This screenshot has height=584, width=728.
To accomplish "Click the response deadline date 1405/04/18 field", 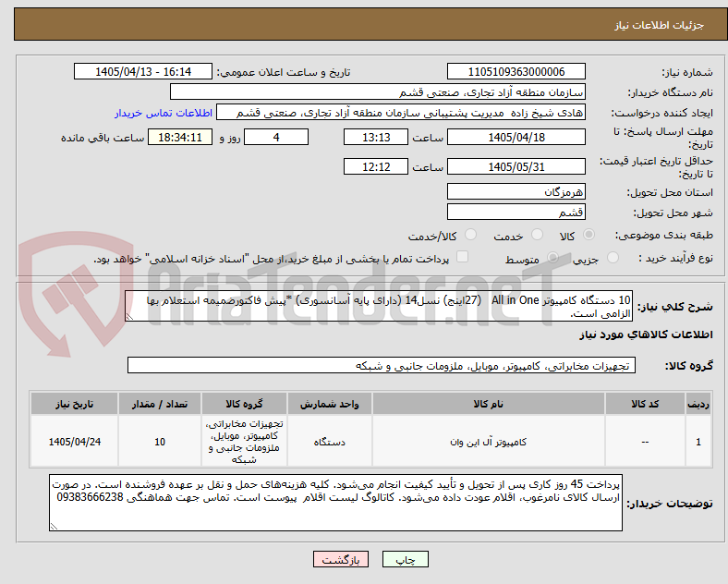I will pyautogui.click(x=516, y=138).
